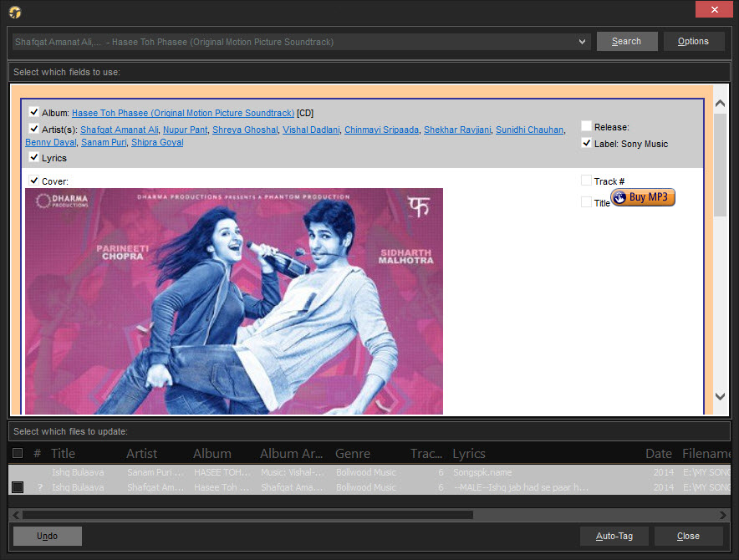Toggle the Album field checkbox
Image resolution: width=739 pixels, height=560 pixels.
coord(34,112)
